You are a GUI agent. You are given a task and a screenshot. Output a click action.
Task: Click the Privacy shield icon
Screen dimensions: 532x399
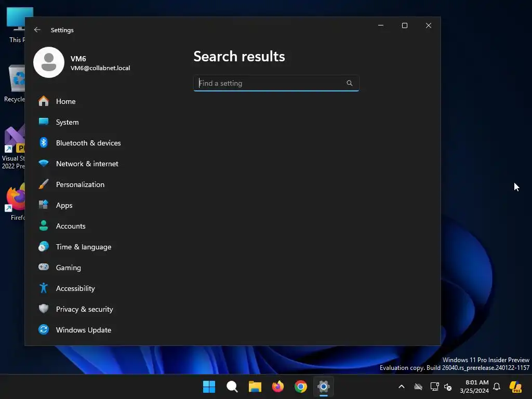click(x=44, y=309)
